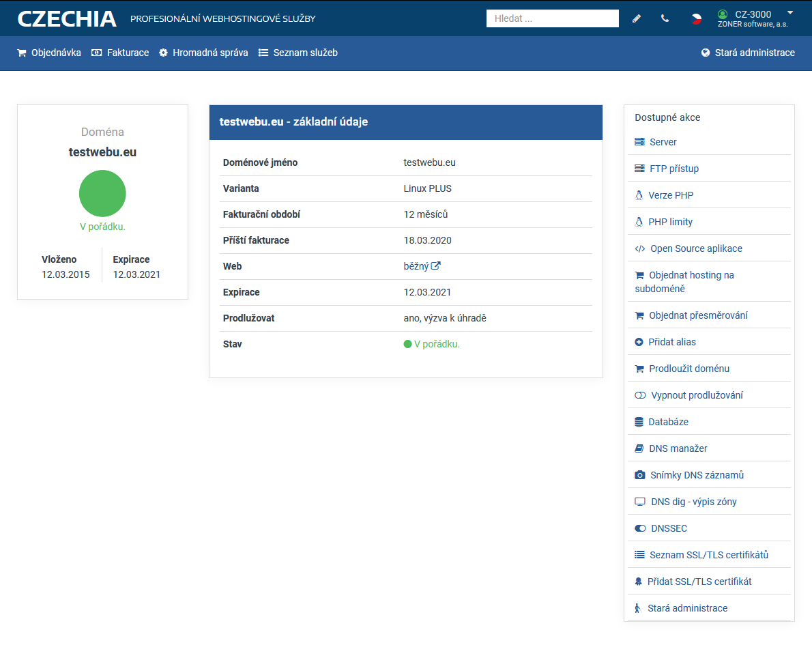This screenshot has width=812, height=645.
Task: Open Seznam služeb in navigation bar
Action: (298, 53)
